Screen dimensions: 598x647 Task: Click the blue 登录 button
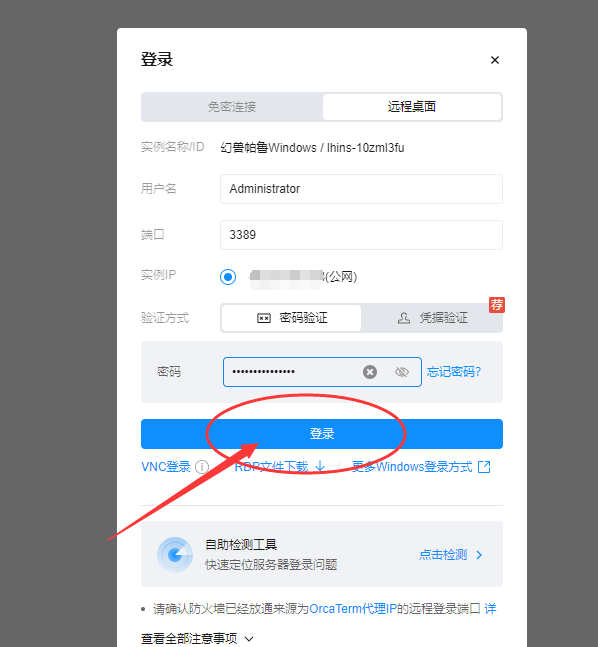[322, 434]
